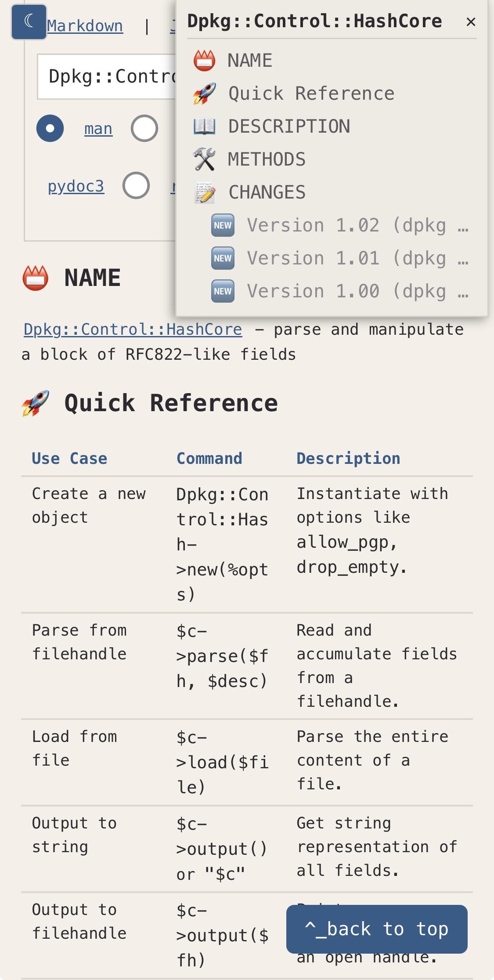Go to Quick Reference in contents
Screen dimensions: 494x980
[311, 94]
